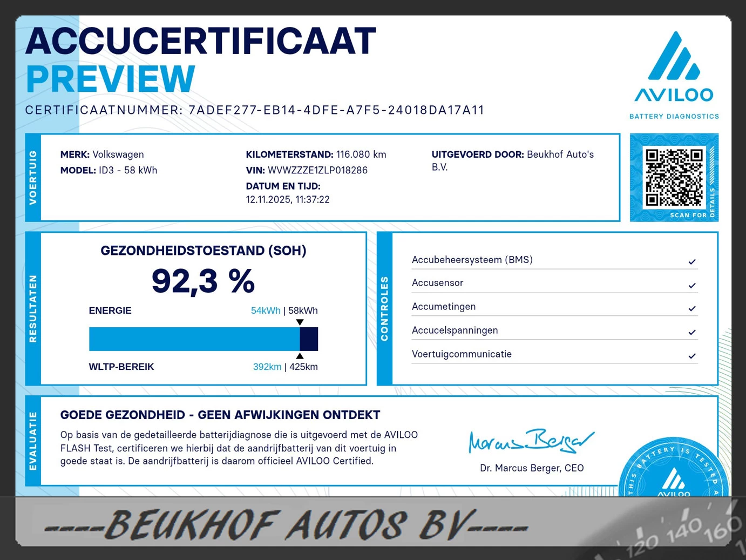Click the Accucelspanningen checkmark
The image size is (746, 560).
pos(691,332)
